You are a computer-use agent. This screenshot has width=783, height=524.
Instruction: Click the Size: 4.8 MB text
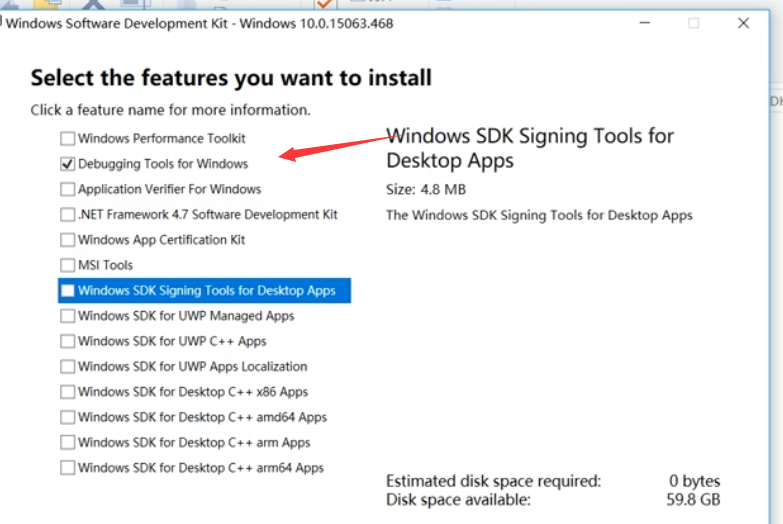click(x=426, y=189)
